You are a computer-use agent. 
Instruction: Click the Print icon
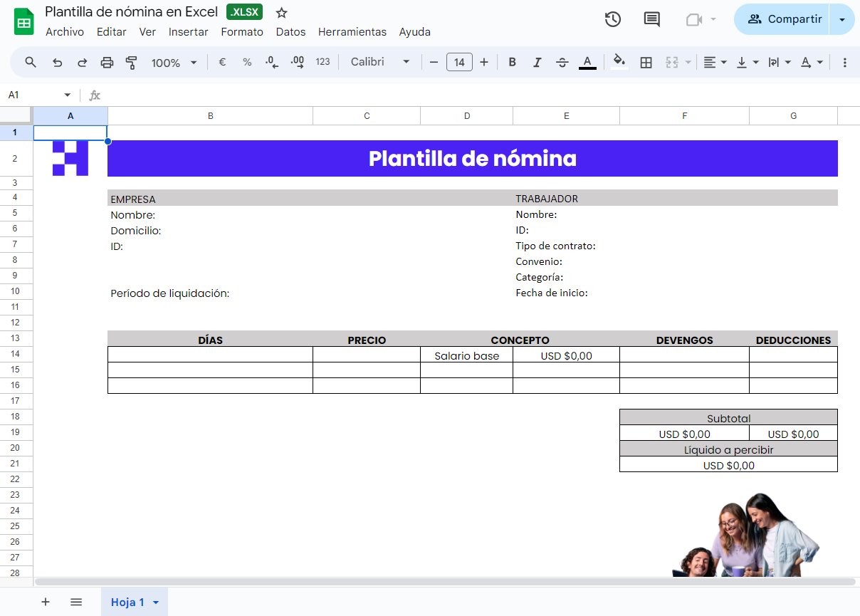pyautogui.click(x=107, y=62)
